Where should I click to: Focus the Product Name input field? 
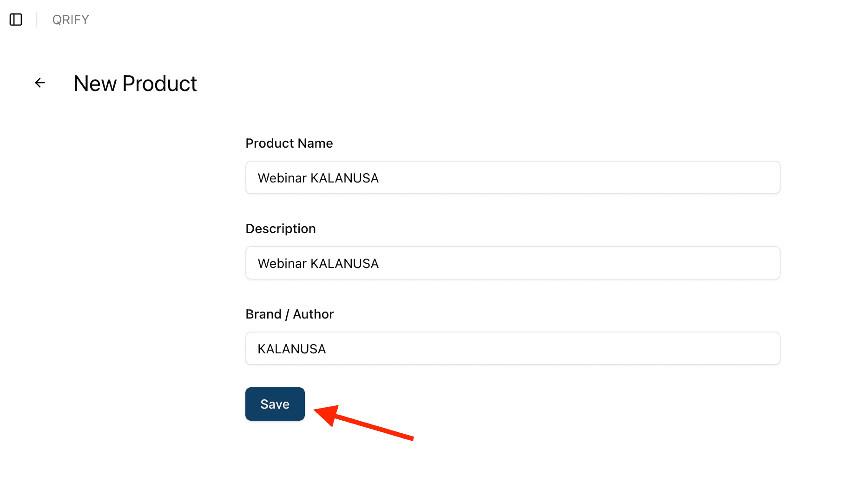[513, 178]
